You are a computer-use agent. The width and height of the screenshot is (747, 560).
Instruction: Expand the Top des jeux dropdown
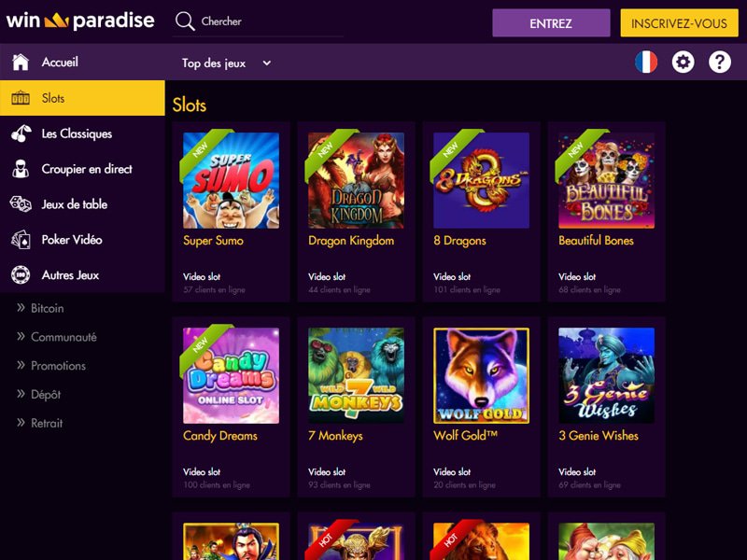click(x=226, y=63)
